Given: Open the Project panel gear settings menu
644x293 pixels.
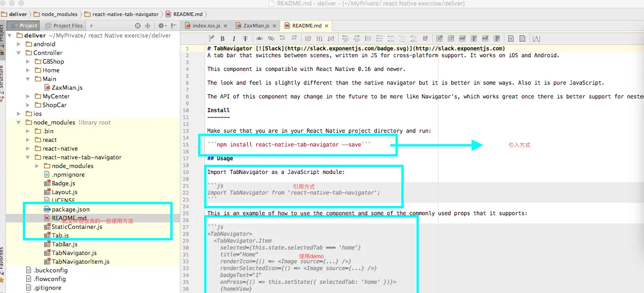Looking at the screenshot, I should [x=162, y=26].
